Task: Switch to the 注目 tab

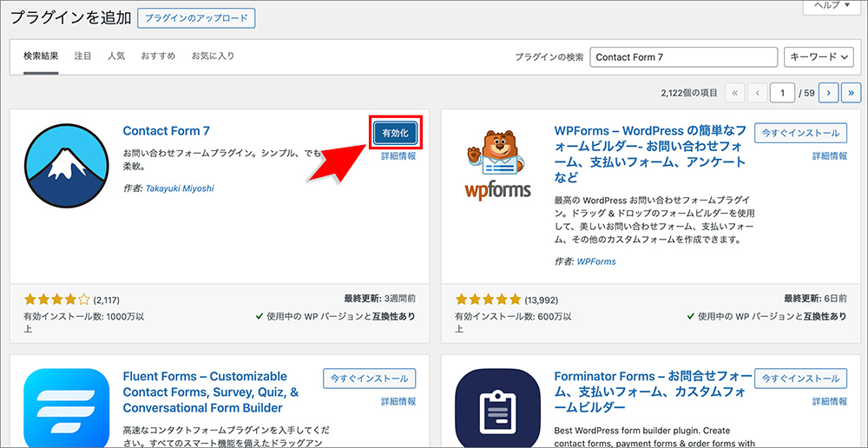Action: (x=83, y=56)
